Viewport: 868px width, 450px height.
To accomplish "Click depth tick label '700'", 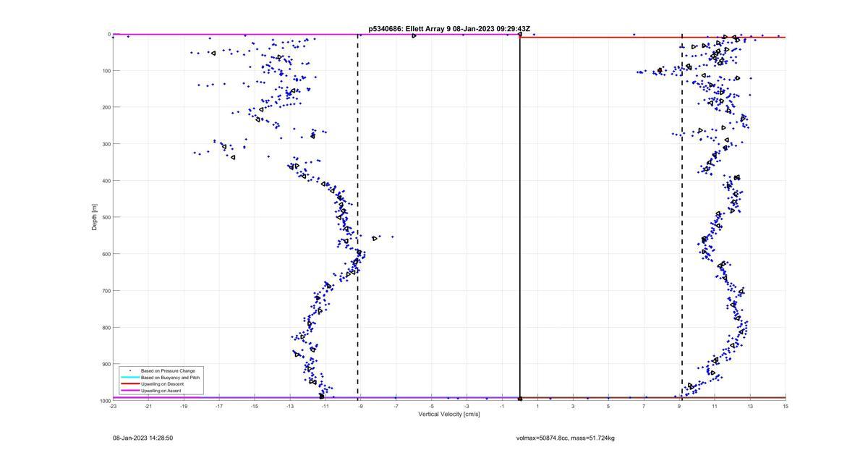I will click(105, 291).
